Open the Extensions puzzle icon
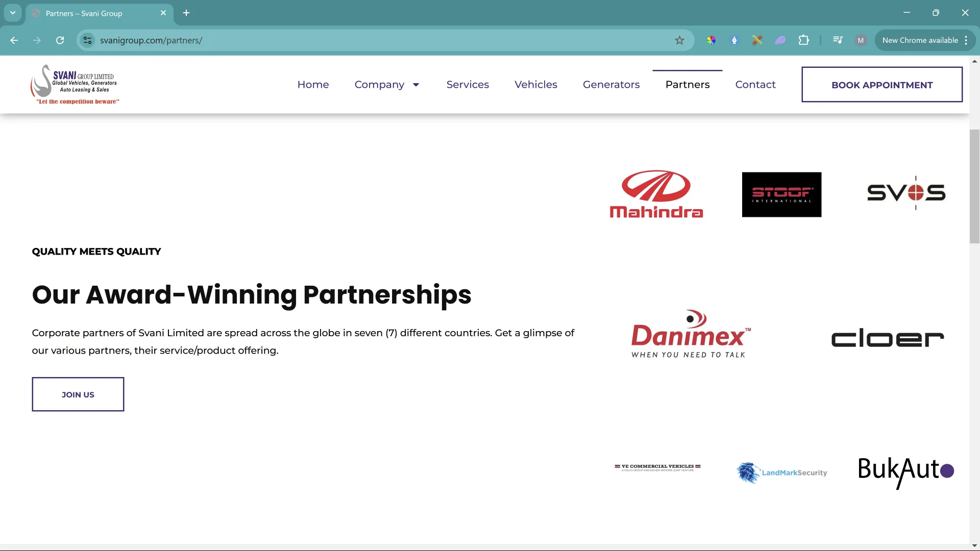Viewport: 980px width, 551px height. 803,40
